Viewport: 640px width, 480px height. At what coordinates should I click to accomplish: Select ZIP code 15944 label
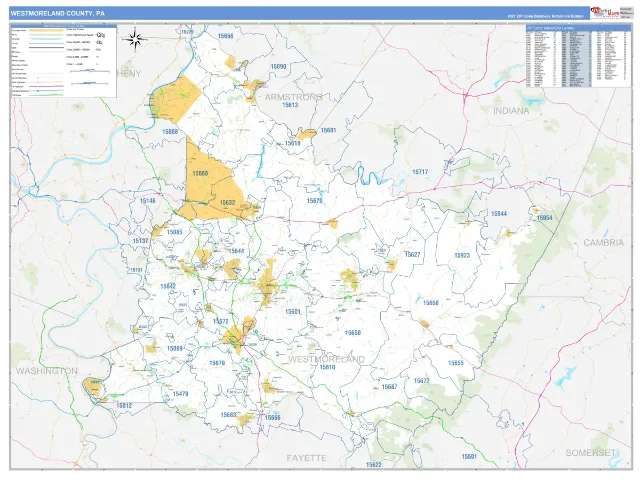499,213
